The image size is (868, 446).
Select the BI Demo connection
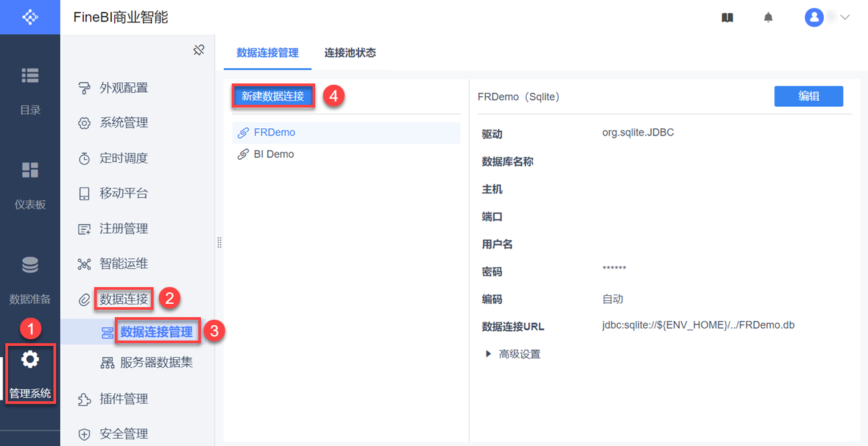[x=347, y=154]
